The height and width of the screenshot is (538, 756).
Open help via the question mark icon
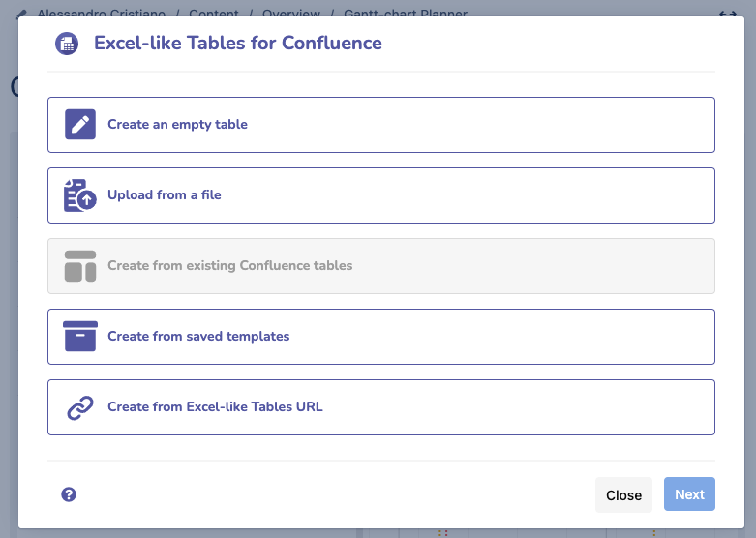point(69,494)
